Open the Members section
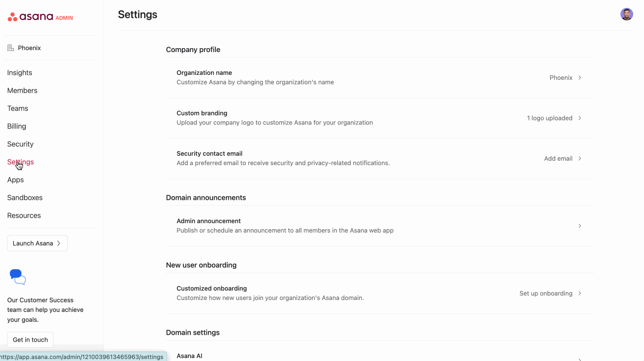This screenshot has width=644, height=361. coord(22,91)
